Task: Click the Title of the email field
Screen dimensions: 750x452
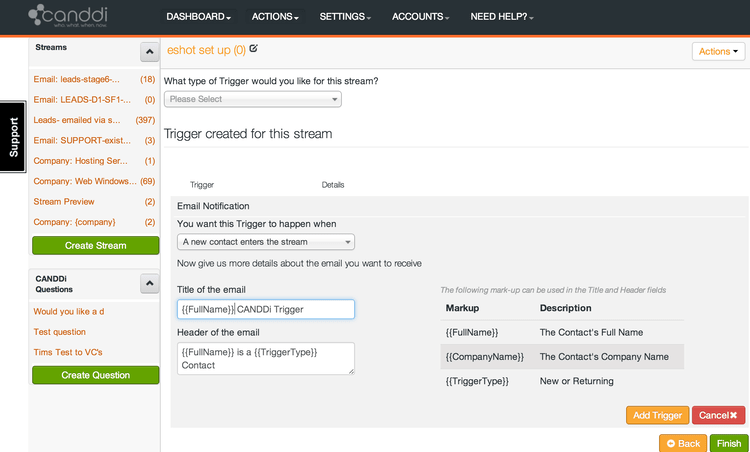Action: (266, 309)
